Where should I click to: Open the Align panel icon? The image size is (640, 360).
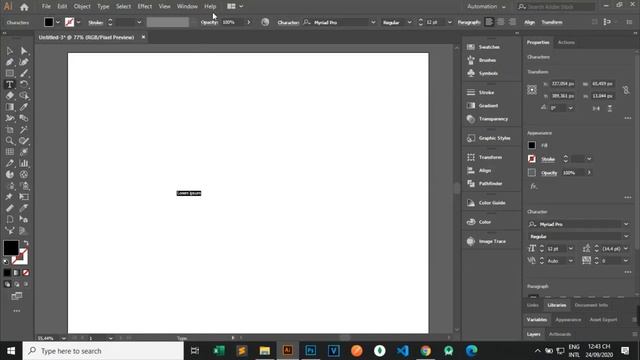pos(471,170)
